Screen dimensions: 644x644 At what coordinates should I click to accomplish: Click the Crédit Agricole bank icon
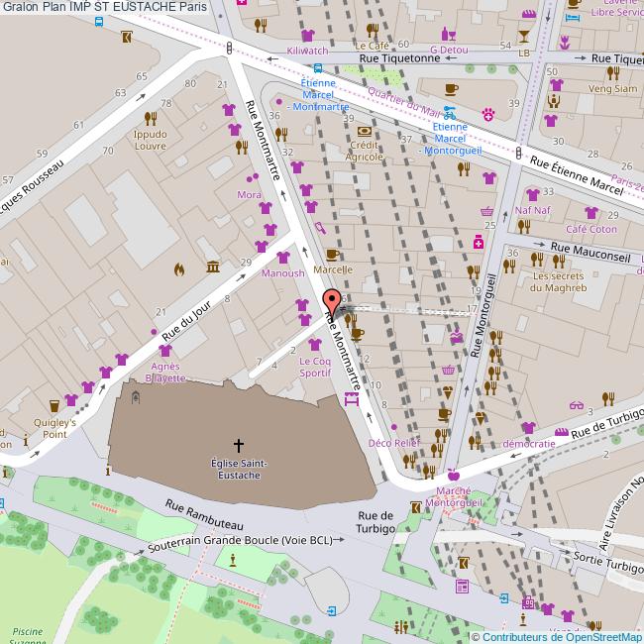pos(364,131)
